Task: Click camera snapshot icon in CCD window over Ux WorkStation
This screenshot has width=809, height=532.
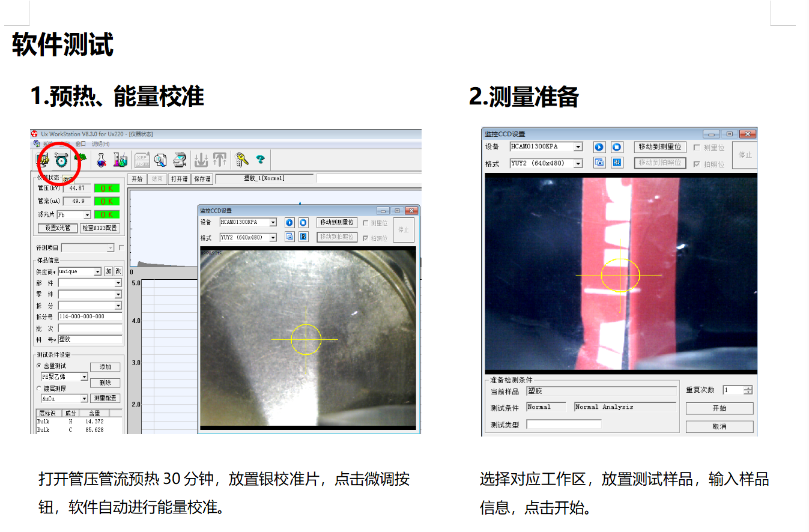Action: [289, 237]
